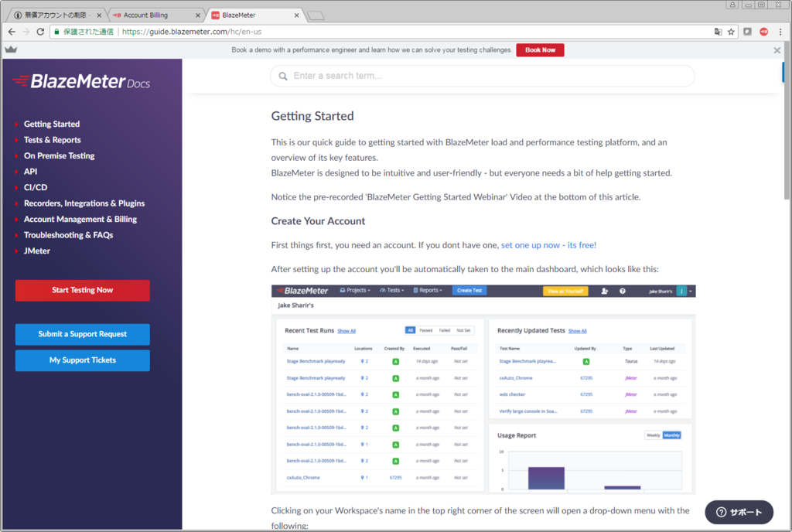Close the Account Billing tab
This screenshot has width=792, height=532.
coord(197,15)
